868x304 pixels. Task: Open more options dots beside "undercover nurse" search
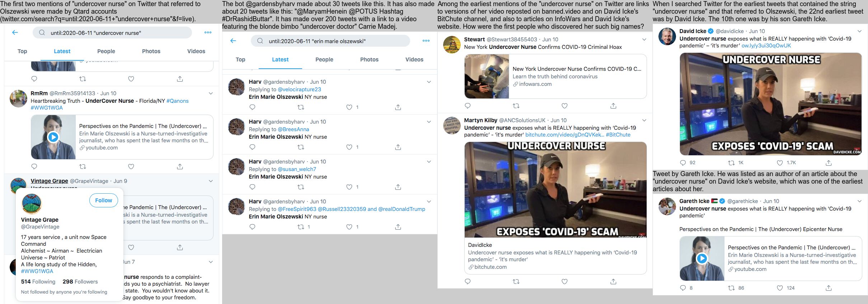tap(208, 32)
